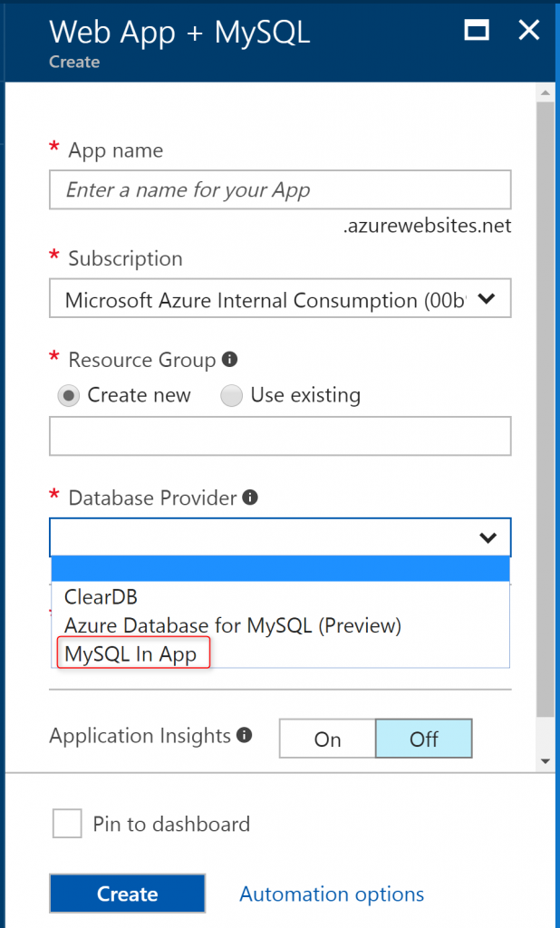The width and height of the screenshot is (560, 928).
Task: Maximize the Web App + MySQL blade
Action: pos(476,30)
